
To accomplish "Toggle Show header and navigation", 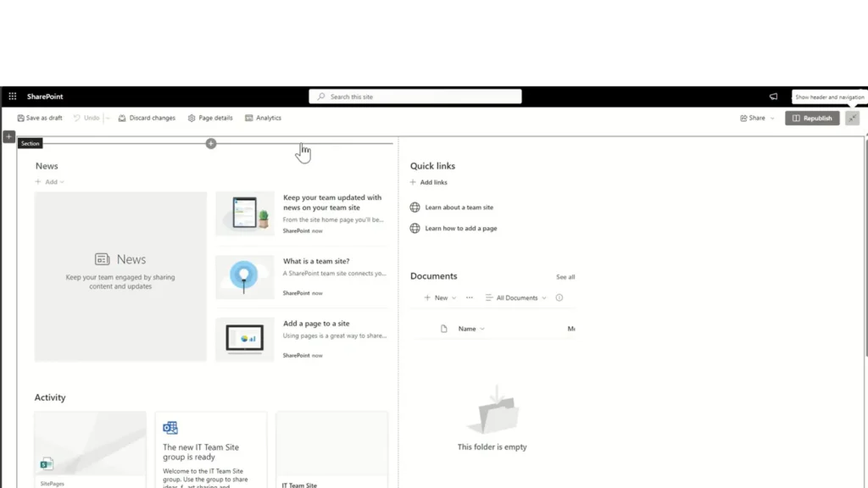I will (851, 118).
